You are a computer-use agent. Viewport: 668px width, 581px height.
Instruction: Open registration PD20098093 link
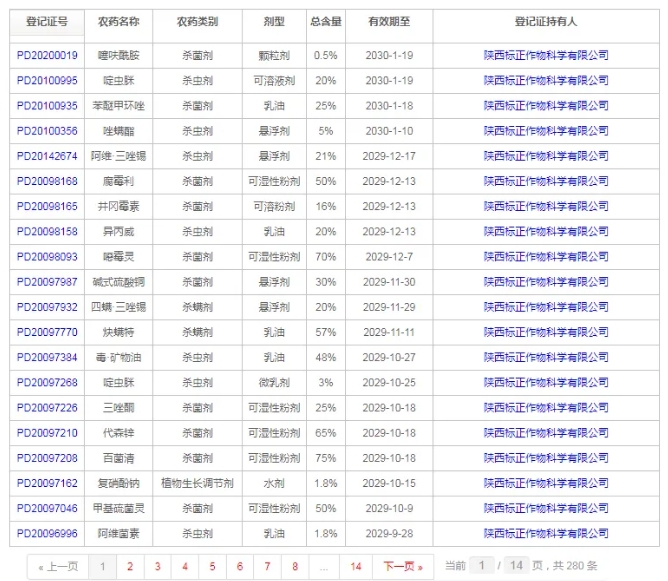point(47,256)
